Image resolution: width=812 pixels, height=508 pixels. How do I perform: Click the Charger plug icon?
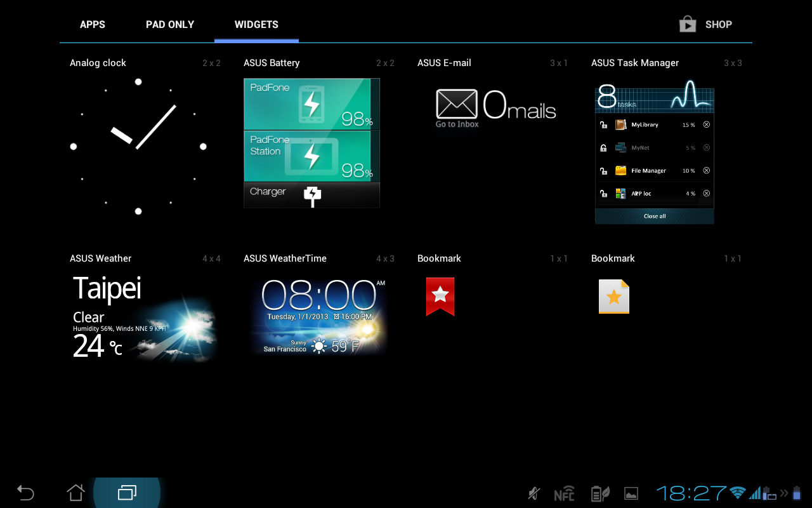[x=312, y=196]
